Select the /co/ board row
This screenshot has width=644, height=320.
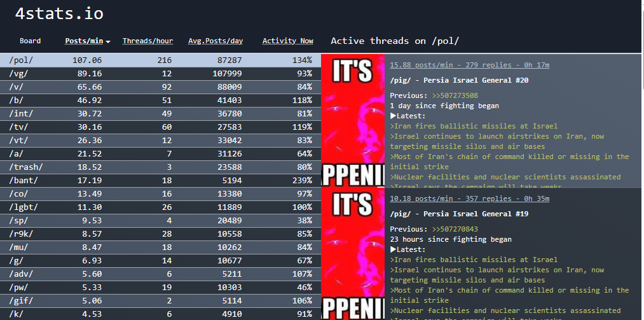(x=160, y=194)
